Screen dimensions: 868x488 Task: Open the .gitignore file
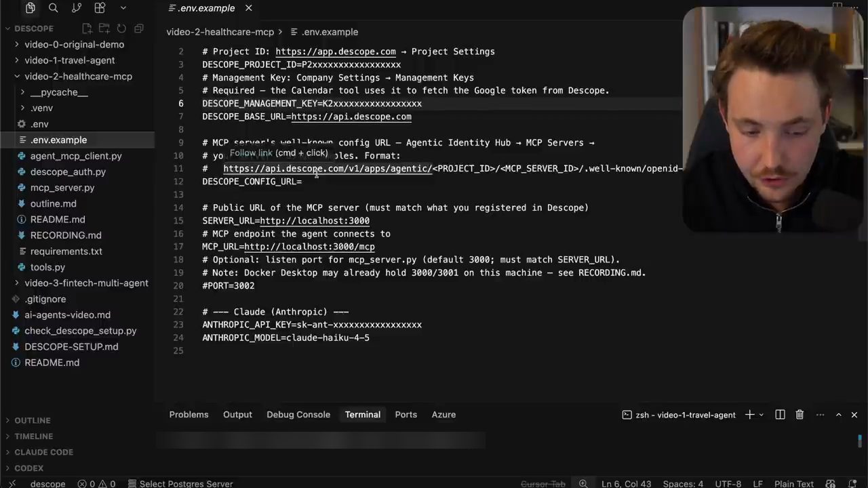(x=45, y=299)
